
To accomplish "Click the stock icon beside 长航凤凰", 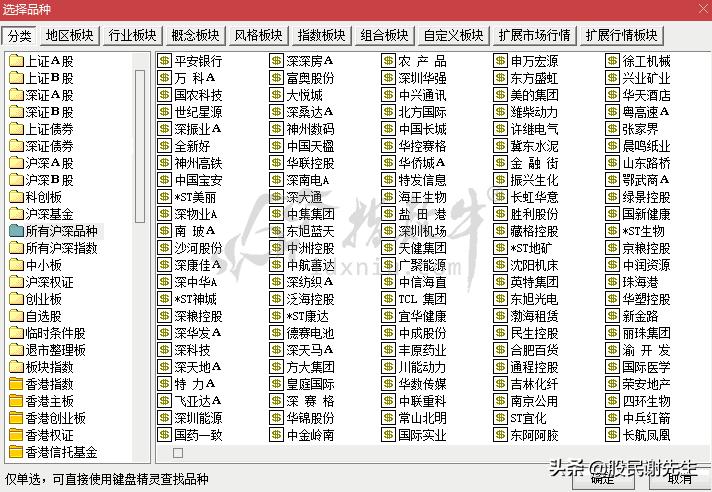I will click(x=612, y=435).
